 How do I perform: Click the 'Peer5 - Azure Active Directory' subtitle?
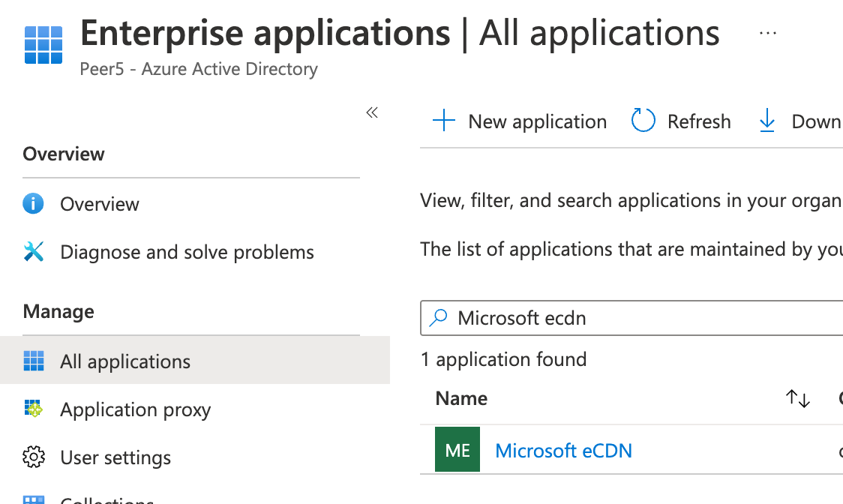click(199, 69)
